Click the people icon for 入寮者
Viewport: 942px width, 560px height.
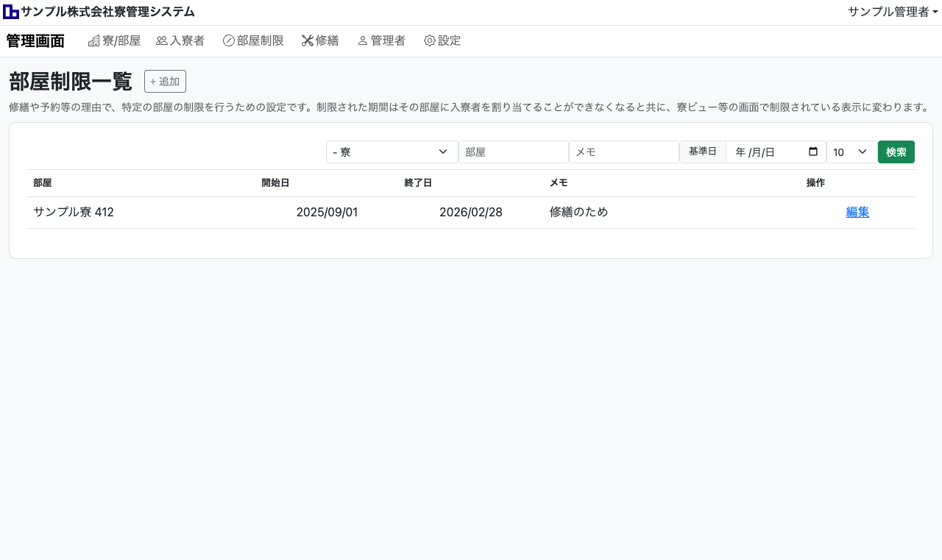pyautogui.click(x=162, y=41)
